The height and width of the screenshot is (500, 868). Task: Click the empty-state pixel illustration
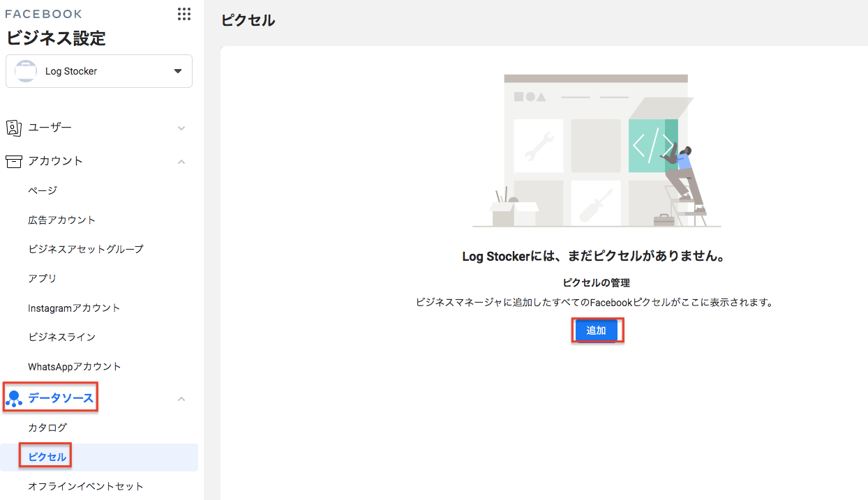point(597,151)
